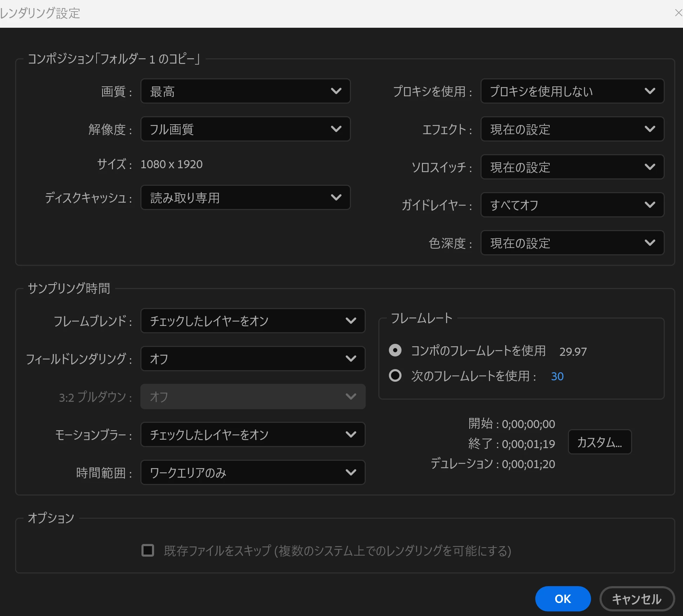Viewport: 683px width, 616px height.
Task: Select 次のフレームレートを使用 radio button
Action: (395, 376)
